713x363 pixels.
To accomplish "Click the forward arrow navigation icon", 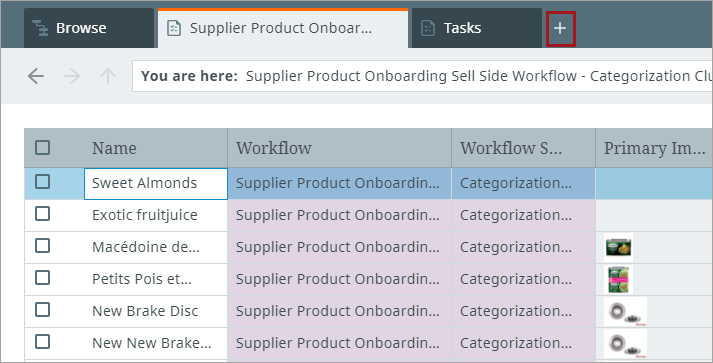I will [x=72, y=76].
